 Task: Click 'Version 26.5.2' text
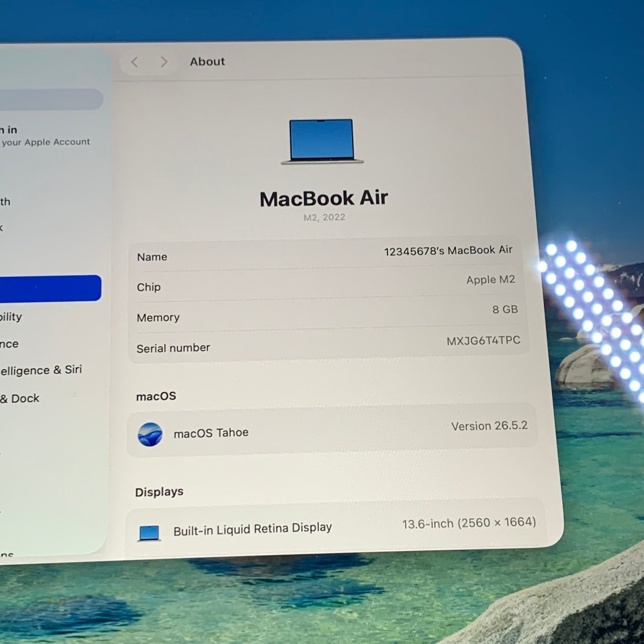tap(489, 426)
